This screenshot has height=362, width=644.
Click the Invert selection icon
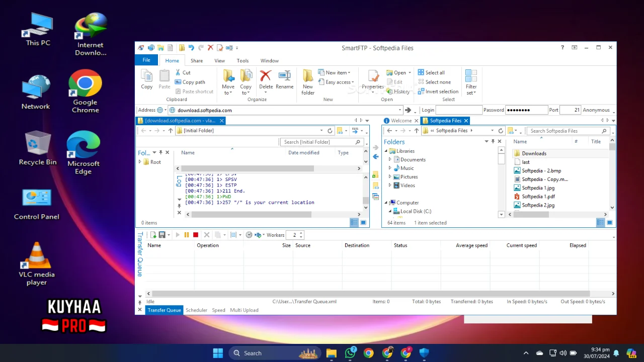[x=421, y=92]
